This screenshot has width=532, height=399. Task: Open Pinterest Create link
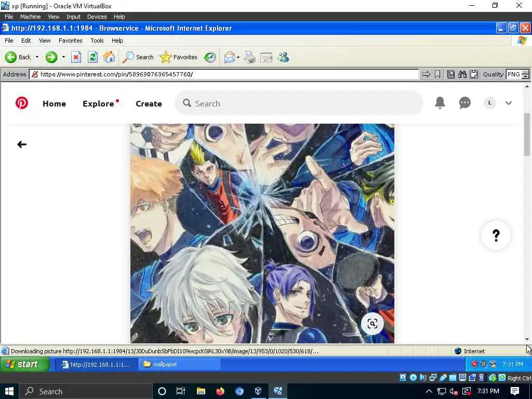tap(149, 103)
